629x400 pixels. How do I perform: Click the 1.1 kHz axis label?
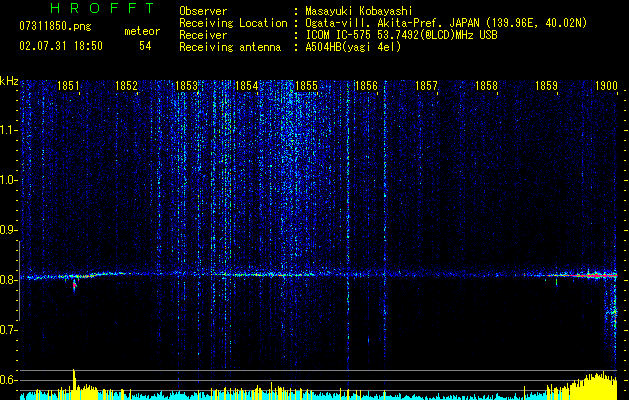(8, 130)
